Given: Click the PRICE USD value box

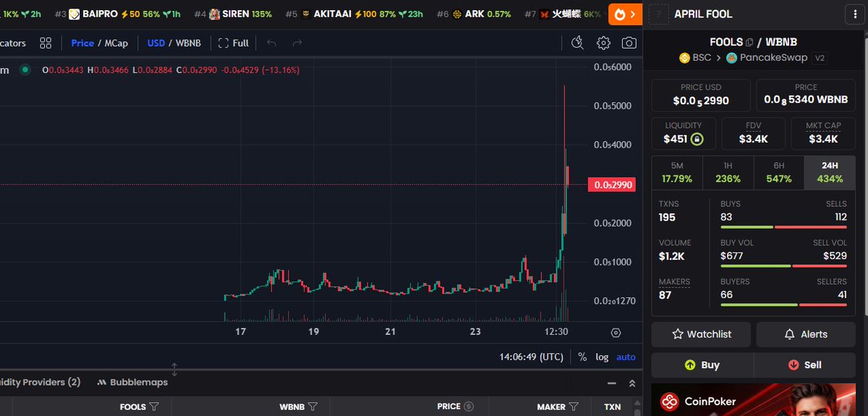Looking at the screenshot, I should (701, 95).
